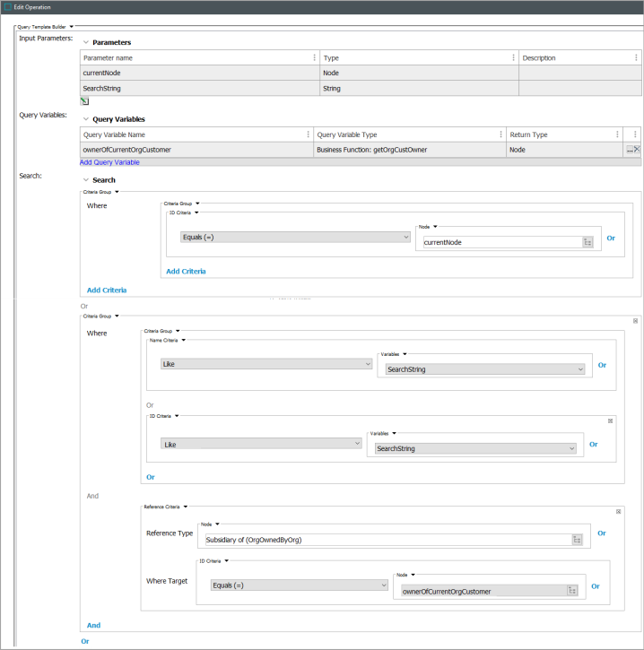644x650 pixels.
Task: Click Add Query Variable link
Action: coord(109,162)
